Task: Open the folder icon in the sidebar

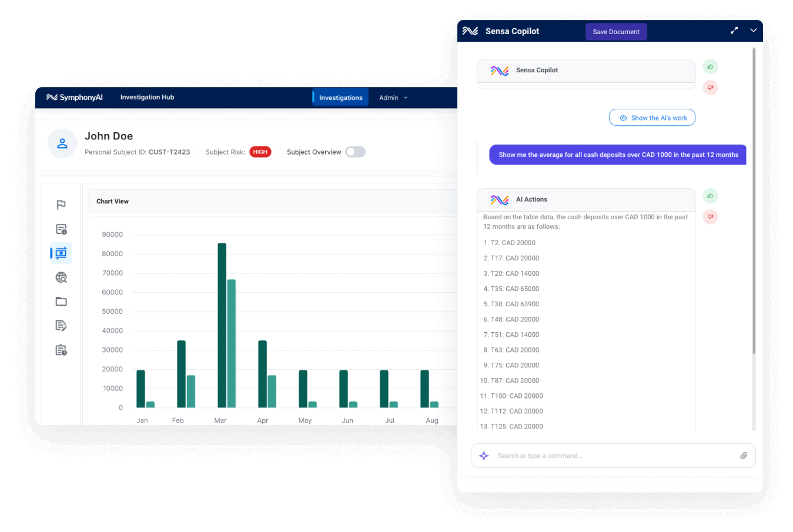Action: click(61, 302)
